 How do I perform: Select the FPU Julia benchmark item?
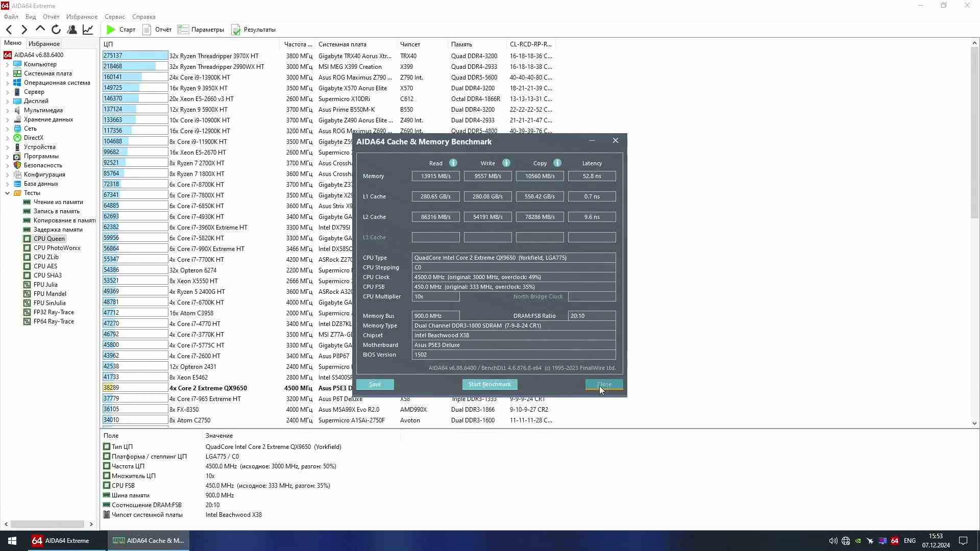click(45, 285)
